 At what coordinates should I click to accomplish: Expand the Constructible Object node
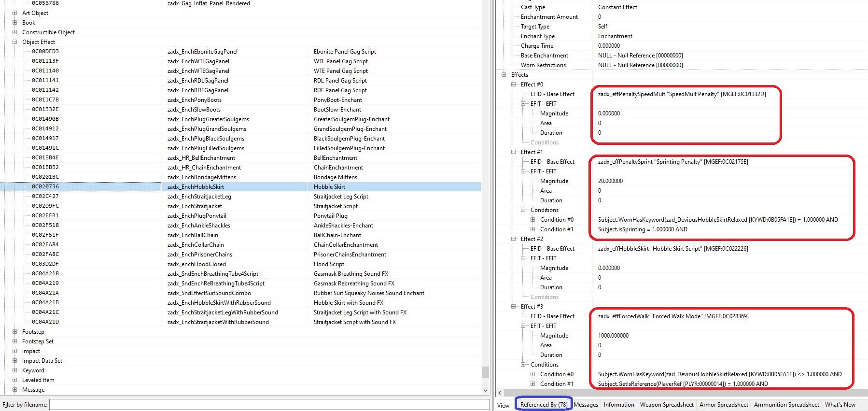15,32
